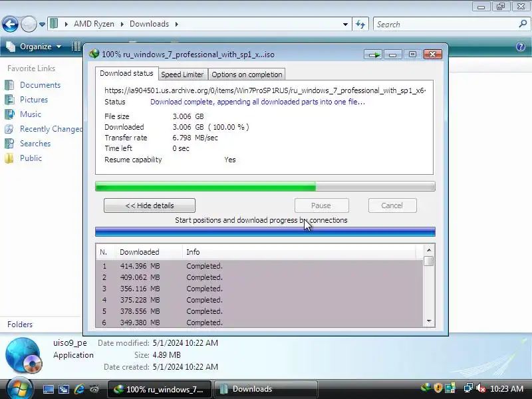The height and width of the screenshot is (399, 532).
Task: Select AMD Ryzen in the address breadcrumb
Action: point(94,24)
